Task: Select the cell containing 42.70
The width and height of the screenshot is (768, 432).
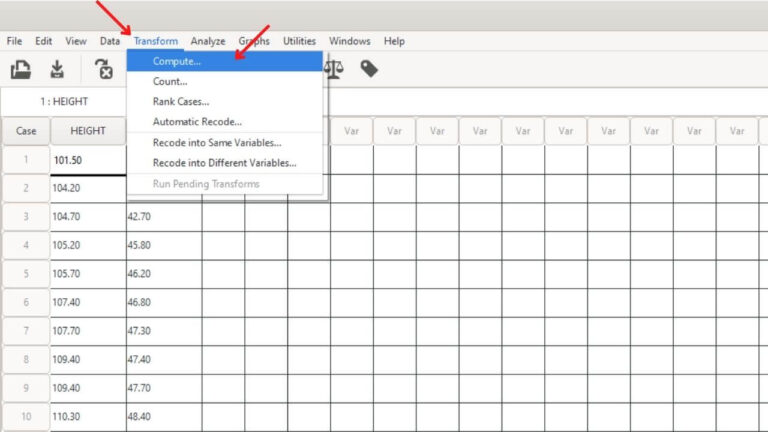Action: point(164,216)
